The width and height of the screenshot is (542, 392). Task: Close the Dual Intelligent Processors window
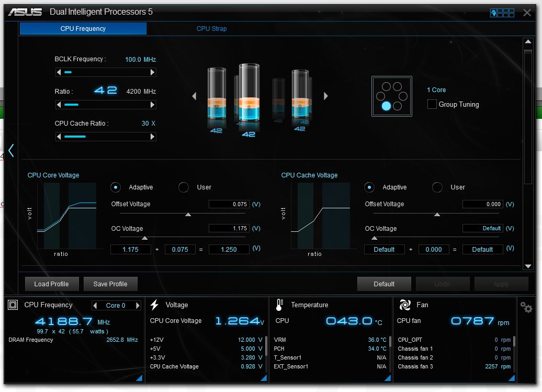pyautogui.click(x=527, y=13)
